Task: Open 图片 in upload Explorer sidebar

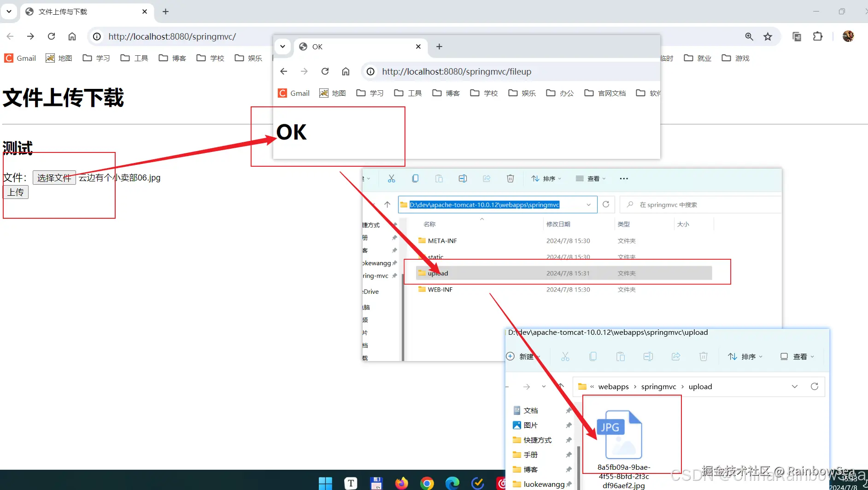Action: (x=530, y=425)
